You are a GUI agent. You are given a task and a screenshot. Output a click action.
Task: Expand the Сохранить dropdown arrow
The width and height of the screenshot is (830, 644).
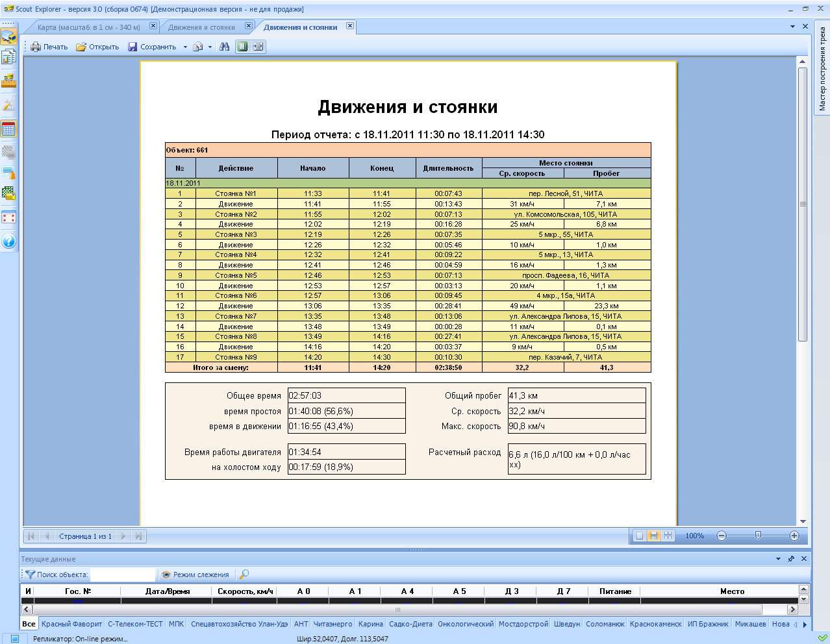(185, 47)
